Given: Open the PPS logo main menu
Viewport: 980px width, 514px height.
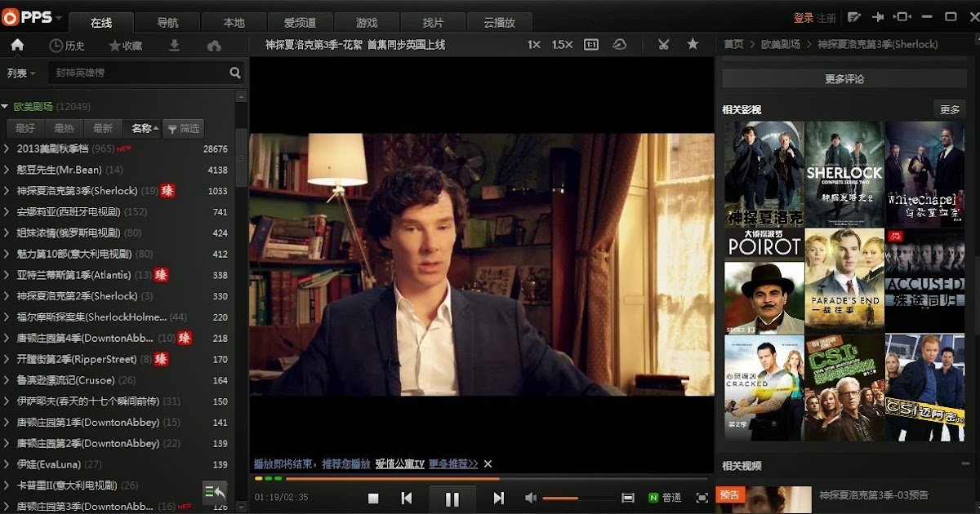Looking at the screenshot, I should point(33,16).
